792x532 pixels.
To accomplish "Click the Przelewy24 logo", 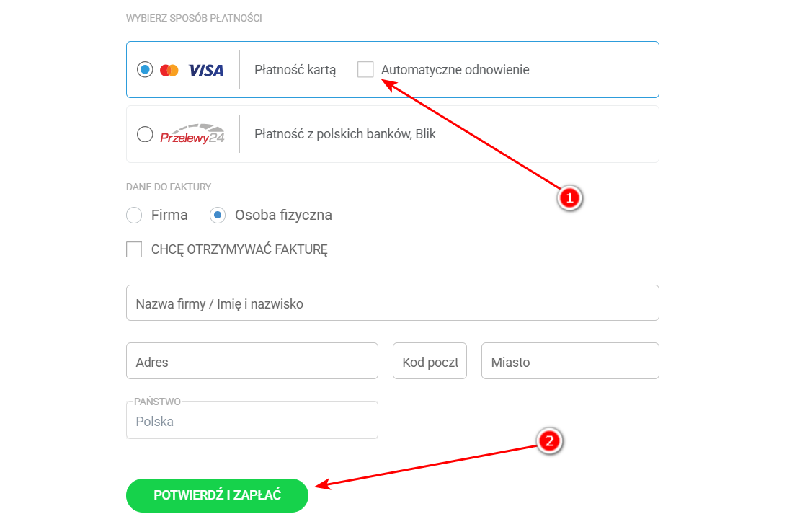I will point(192,134).
